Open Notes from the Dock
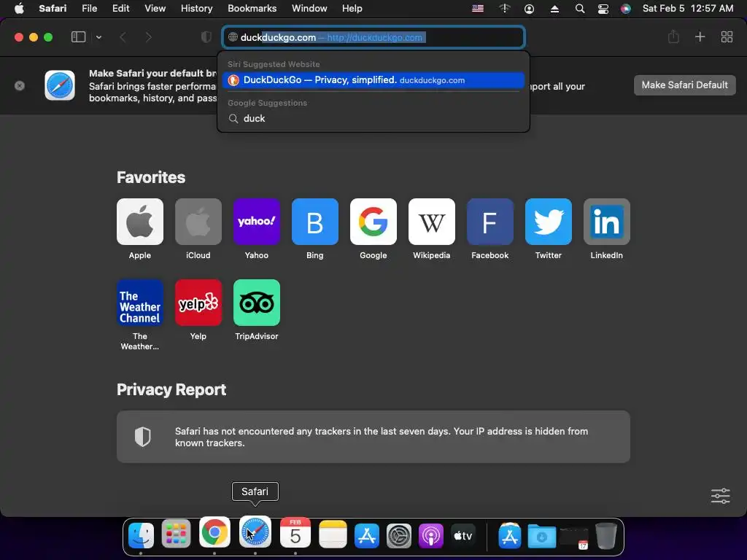Viewport: 747px width, 560px height. (333, 534)
